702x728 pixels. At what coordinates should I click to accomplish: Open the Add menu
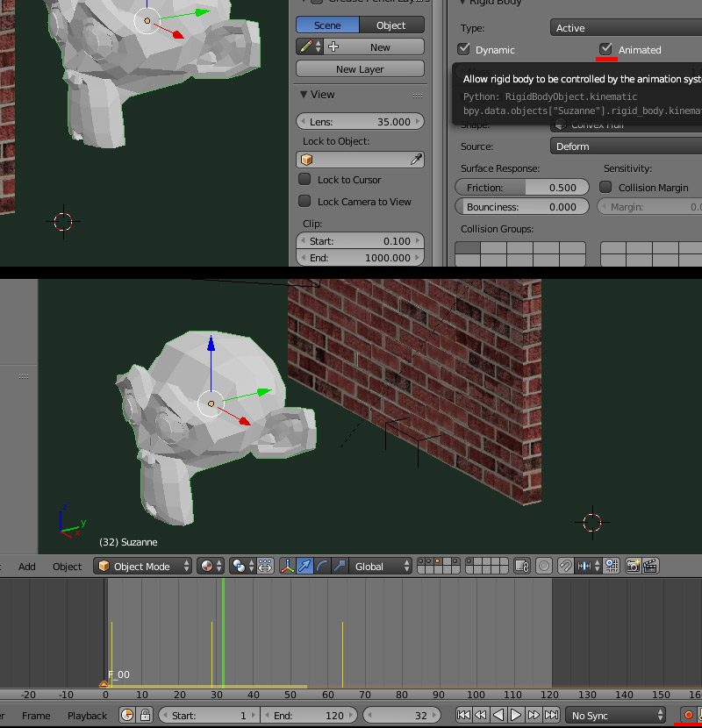27,567
